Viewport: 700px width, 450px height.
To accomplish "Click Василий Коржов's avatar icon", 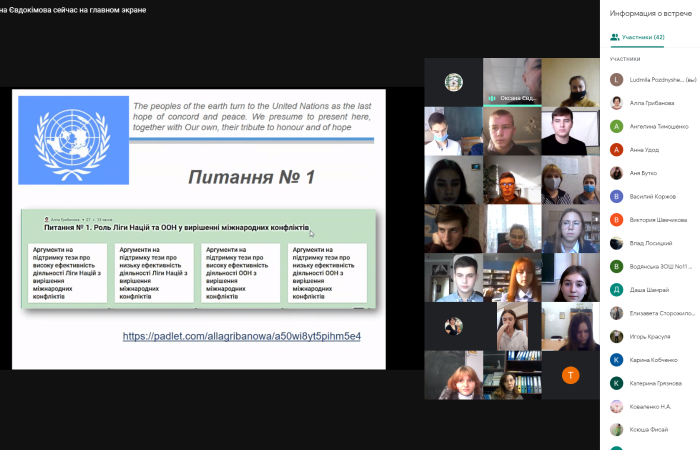I will [x=617, y=196].
